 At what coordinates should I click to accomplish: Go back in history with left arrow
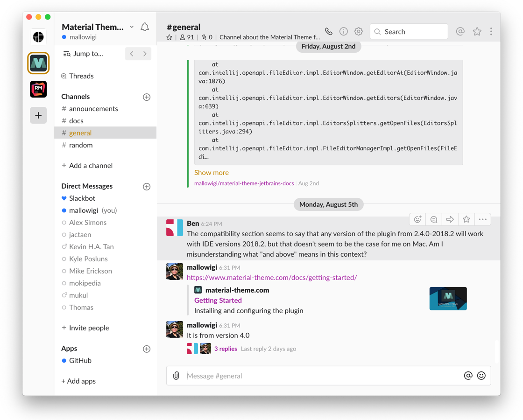132,54
